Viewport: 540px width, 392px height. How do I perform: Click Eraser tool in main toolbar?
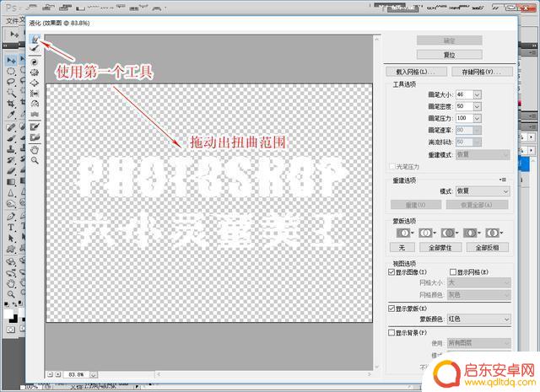pos(11,170)
